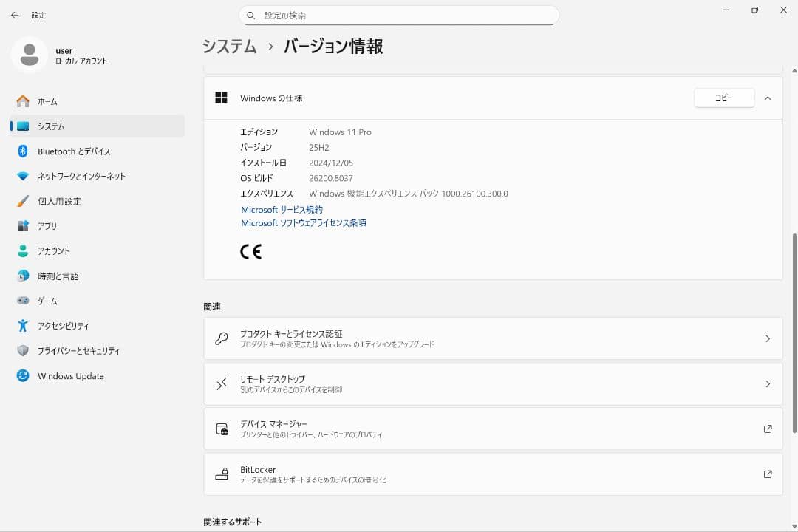The height and width of the screenshot is (532, 798).
Task: Switch to Windows Update in the sidebar
Action: [23, 376]
